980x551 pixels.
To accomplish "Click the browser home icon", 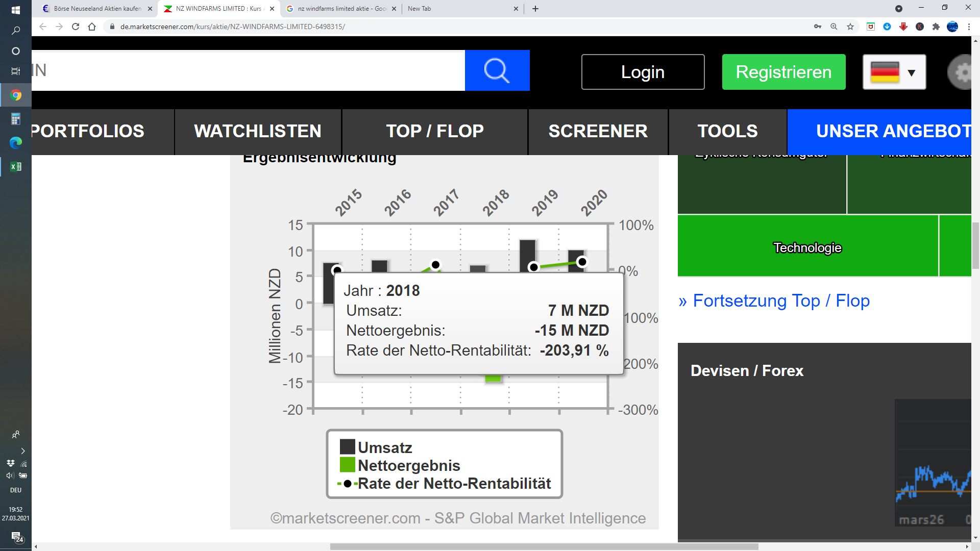I will [92, 27].
